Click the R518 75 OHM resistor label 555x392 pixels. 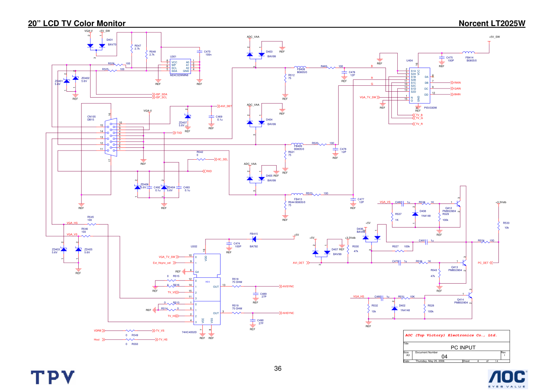coord(237,281)
